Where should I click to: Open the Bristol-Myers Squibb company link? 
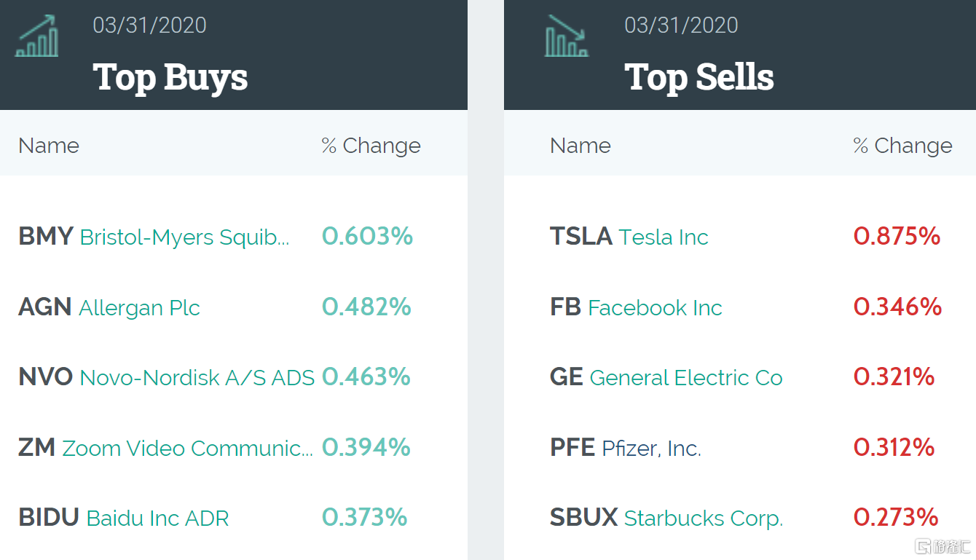point(184,237)
